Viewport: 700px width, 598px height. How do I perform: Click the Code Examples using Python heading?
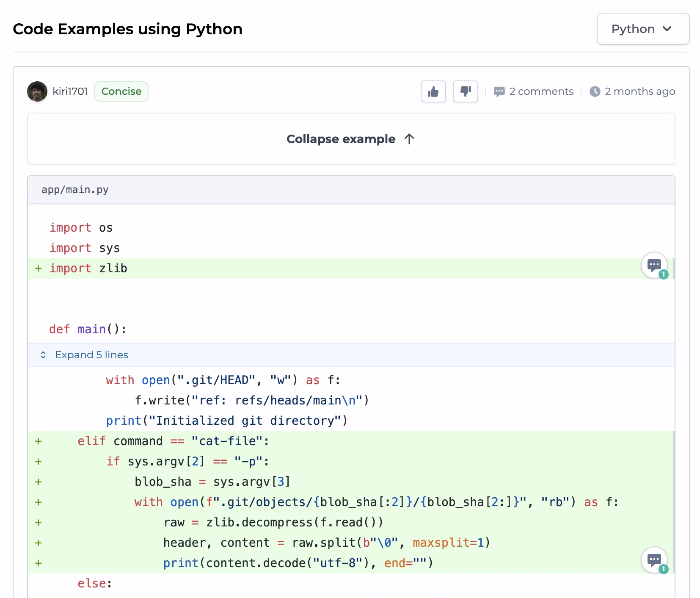click(127, 29)
